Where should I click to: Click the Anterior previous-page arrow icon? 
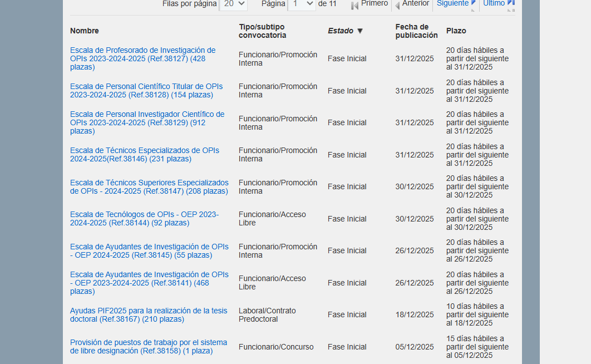(397, 6)
